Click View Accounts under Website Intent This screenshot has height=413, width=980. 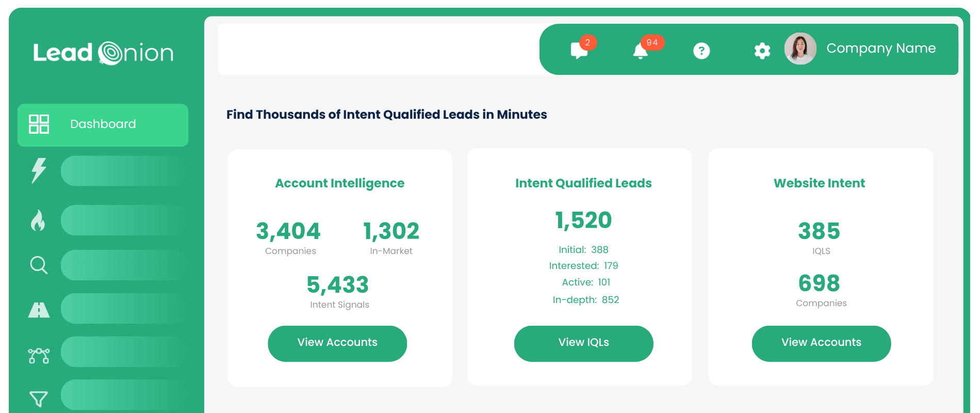coord(821,343)
